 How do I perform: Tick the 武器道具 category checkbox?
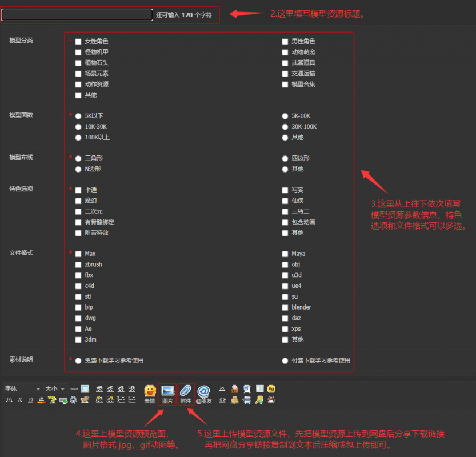click(285, 63)
